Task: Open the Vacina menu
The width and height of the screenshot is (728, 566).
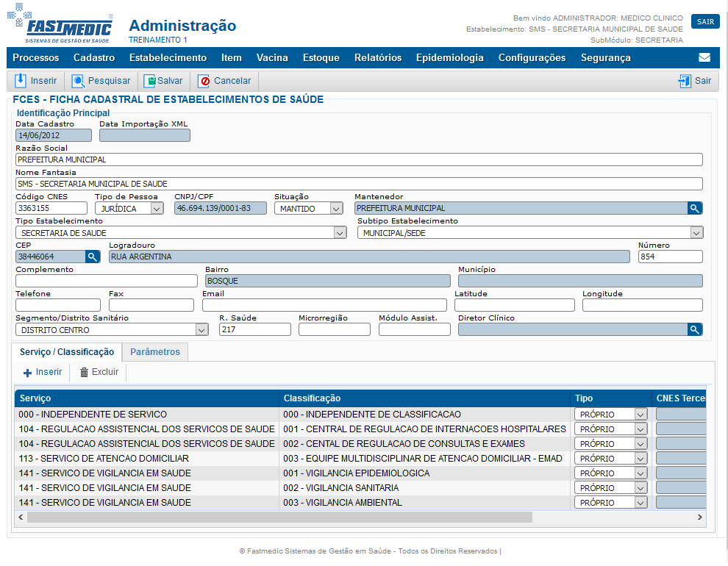Action: click(272, 57)
